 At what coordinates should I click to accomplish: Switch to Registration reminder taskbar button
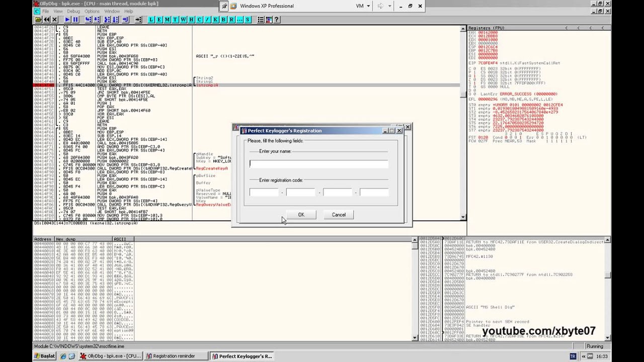pos(177,356)
